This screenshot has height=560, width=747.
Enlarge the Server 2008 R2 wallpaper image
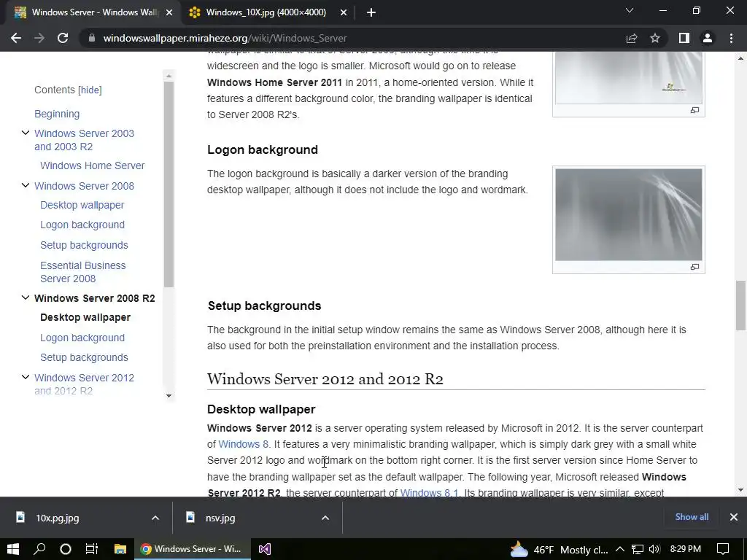694,110
